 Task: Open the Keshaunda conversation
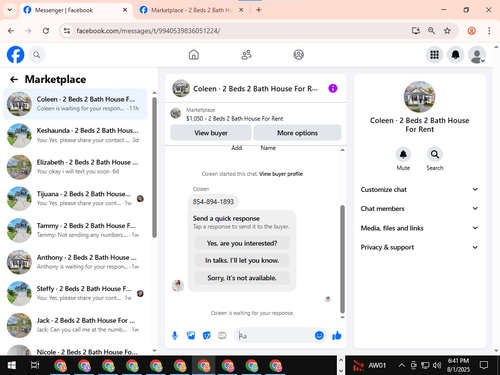(x=76, y=135)
